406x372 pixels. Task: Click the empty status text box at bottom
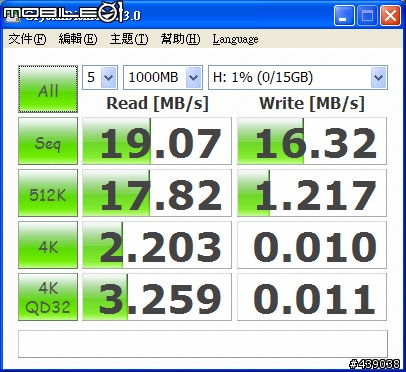pyautogui.click(x=203, y=344)
